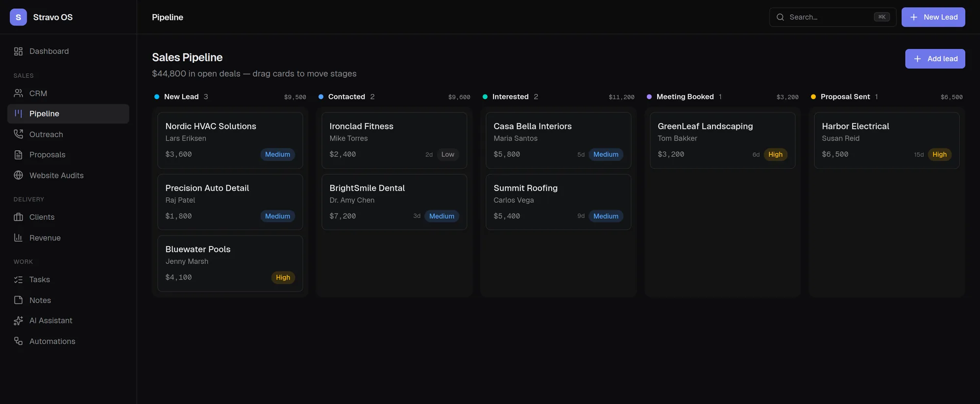Click the CRM people icon
Image resolution: width=980 pixels, height=404 pixels.
point(18,93)
